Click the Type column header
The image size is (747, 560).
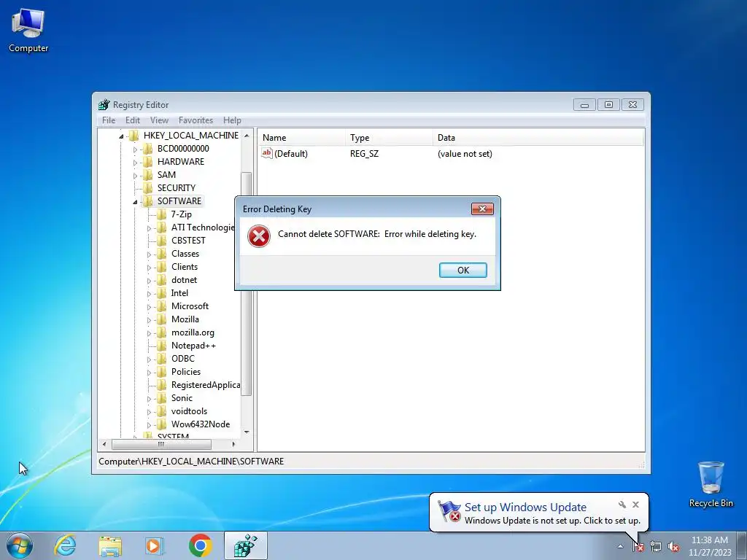390,138
